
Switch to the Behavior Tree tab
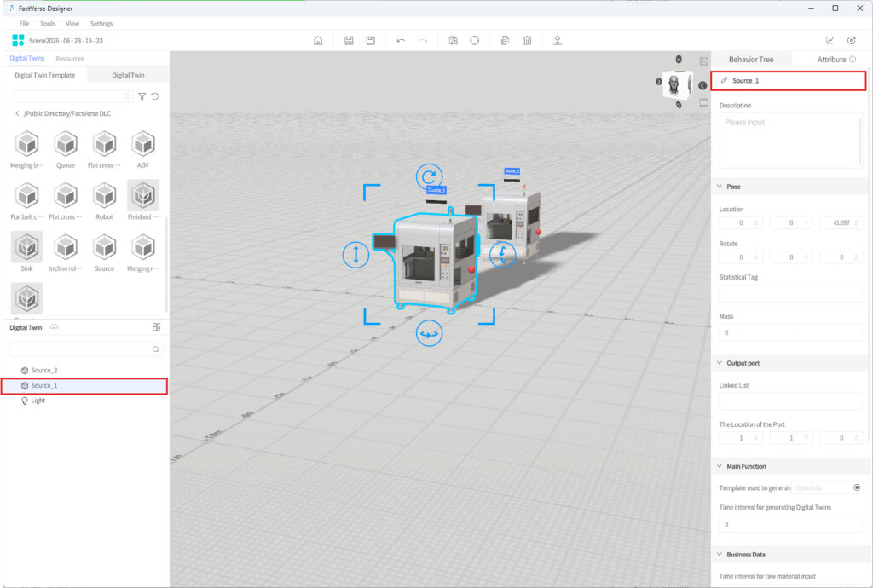click(x=750, y=60)
